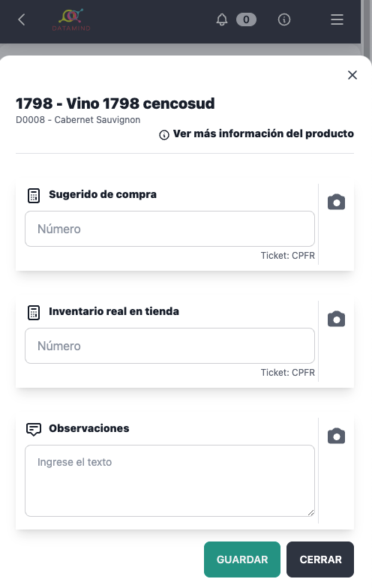Open the info circle icon in header
Viewport: 372px width, 588px height.
283,19
